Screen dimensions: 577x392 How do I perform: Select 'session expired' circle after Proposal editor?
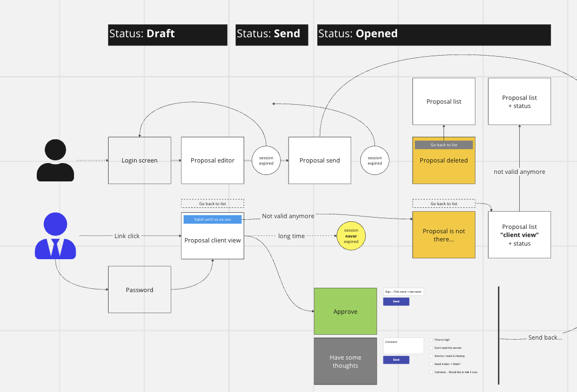(x=266, y=160)
